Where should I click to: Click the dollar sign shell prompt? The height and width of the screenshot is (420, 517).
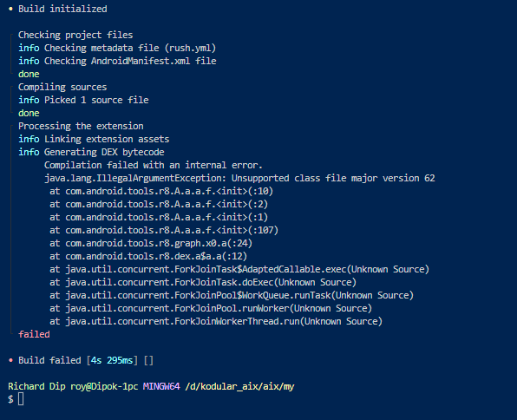pyautogui.click(x=10, y=399)
